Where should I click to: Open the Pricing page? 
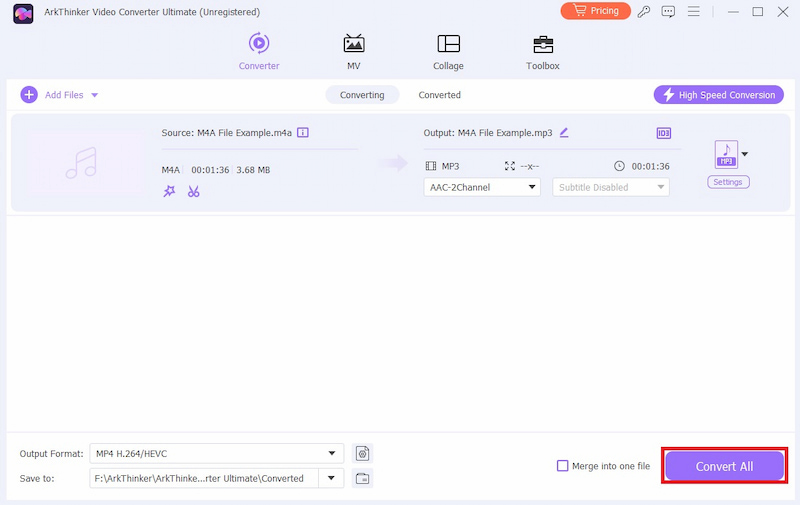click(595, 11)
